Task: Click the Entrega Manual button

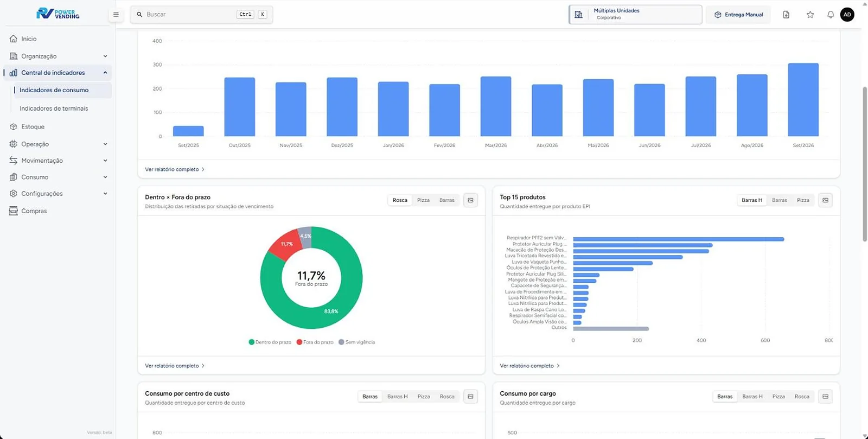Action: 738,15
